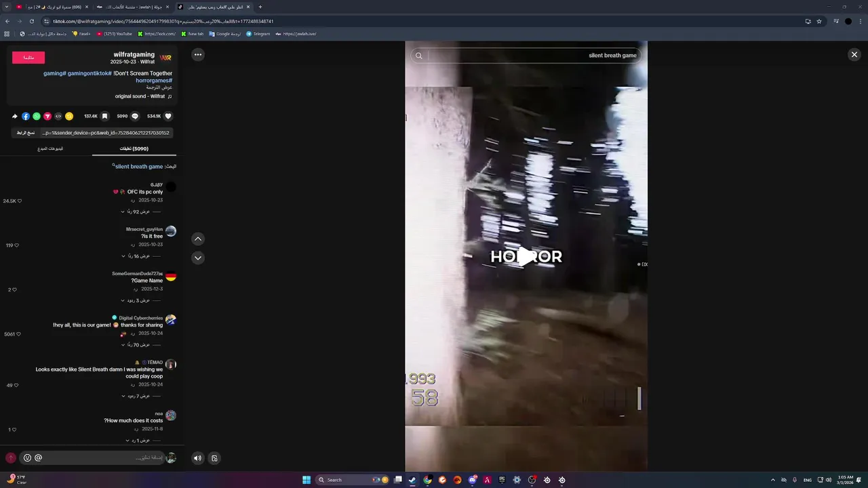Open the embed code icon
The image size is (868, 488).
point(58,116)
